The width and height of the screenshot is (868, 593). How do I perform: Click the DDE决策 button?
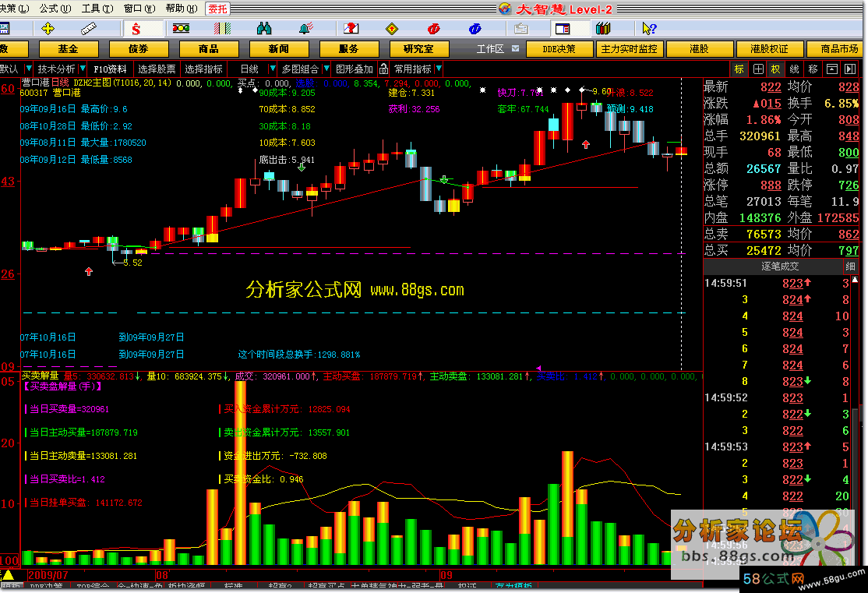(559, 49)
